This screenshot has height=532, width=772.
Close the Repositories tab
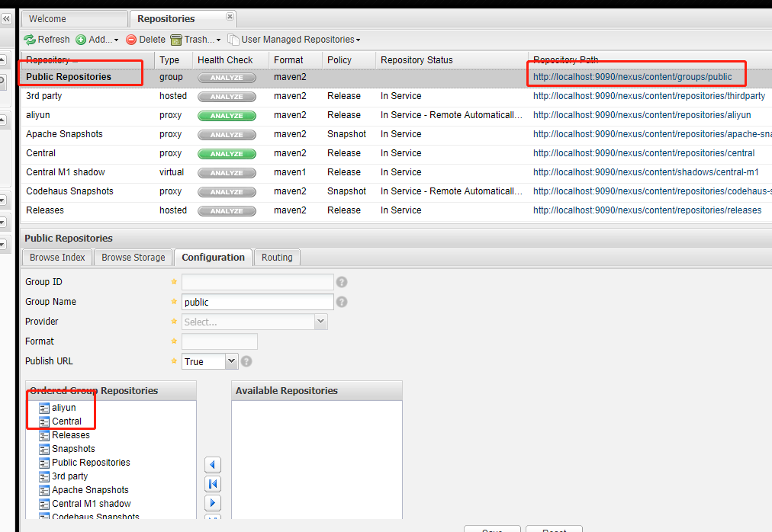[230, 16]
